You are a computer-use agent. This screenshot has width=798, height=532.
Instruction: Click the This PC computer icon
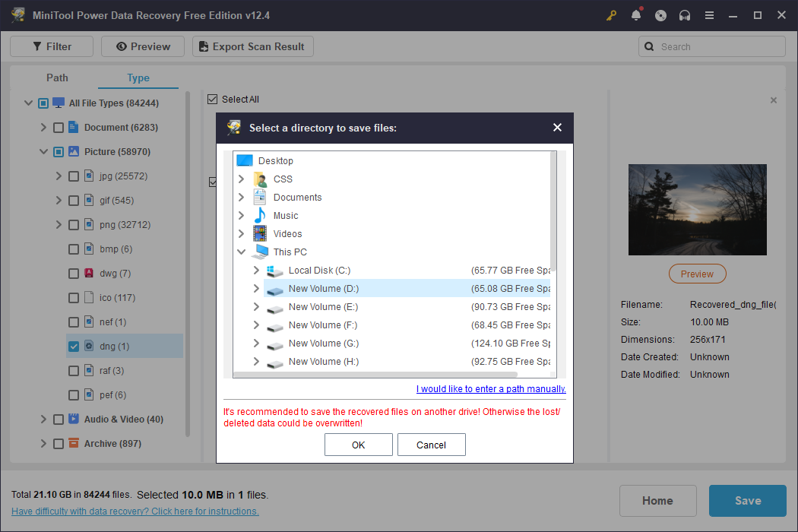(x=260, y=252)
